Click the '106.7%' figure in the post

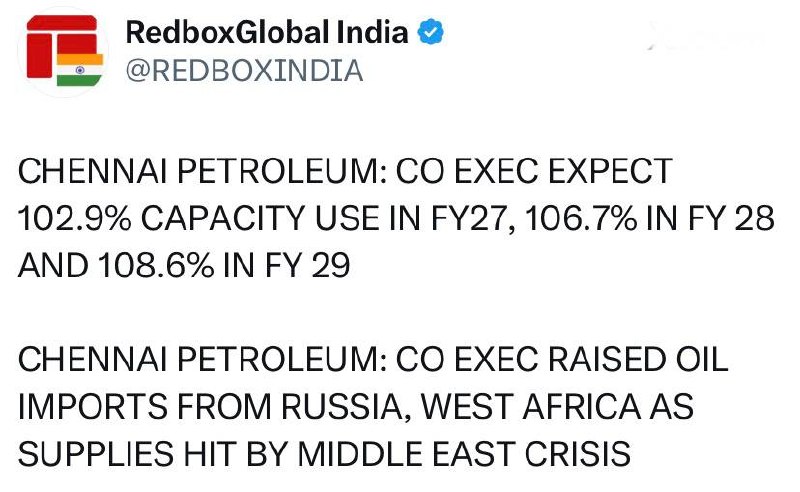coord(581,218)
